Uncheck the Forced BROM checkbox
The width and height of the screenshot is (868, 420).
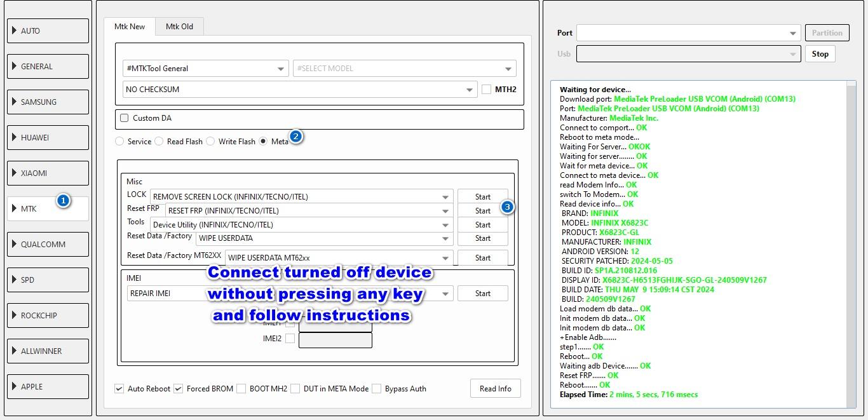click(179, 389)
